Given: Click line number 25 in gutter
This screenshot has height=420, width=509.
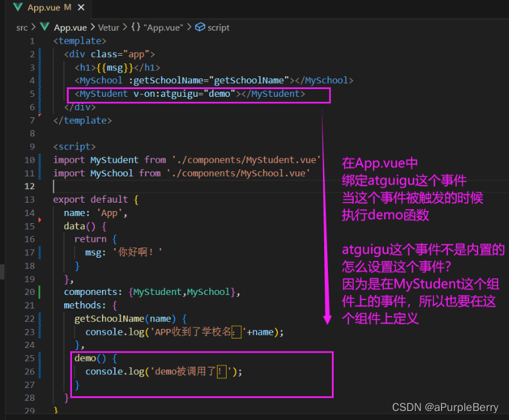Looking at the screenshot, I should click(30, 358).
